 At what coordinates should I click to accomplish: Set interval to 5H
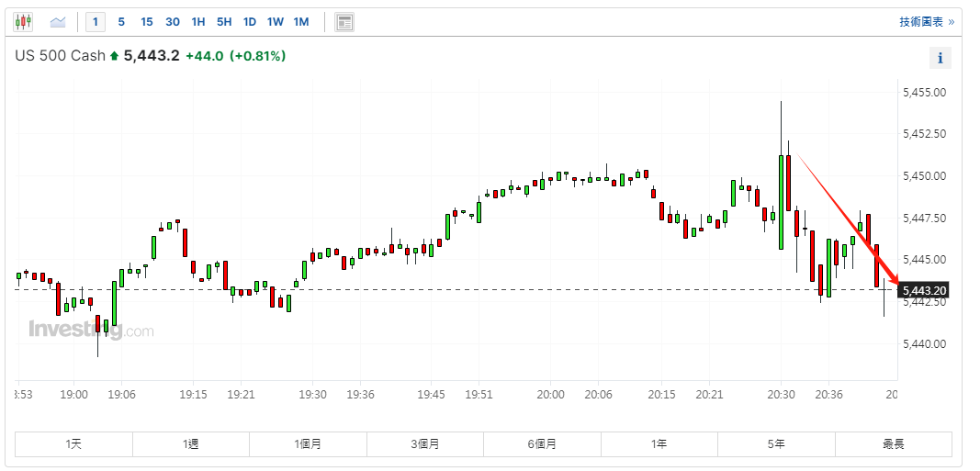point(224,21)
